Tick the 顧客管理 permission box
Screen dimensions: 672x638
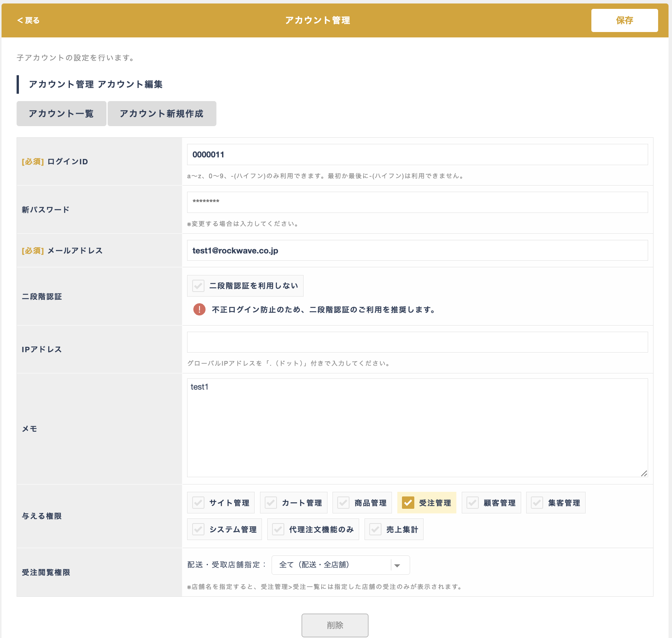pyautogui.click(x=473, y=503)
